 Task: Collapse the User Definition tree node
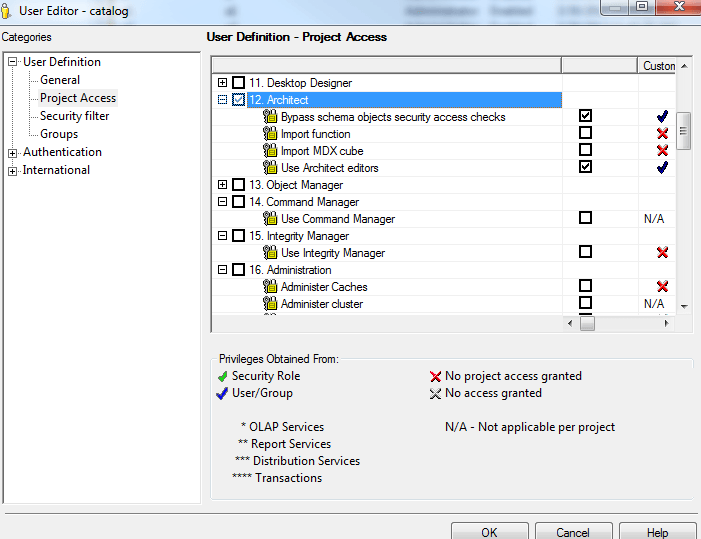(13, 62)
